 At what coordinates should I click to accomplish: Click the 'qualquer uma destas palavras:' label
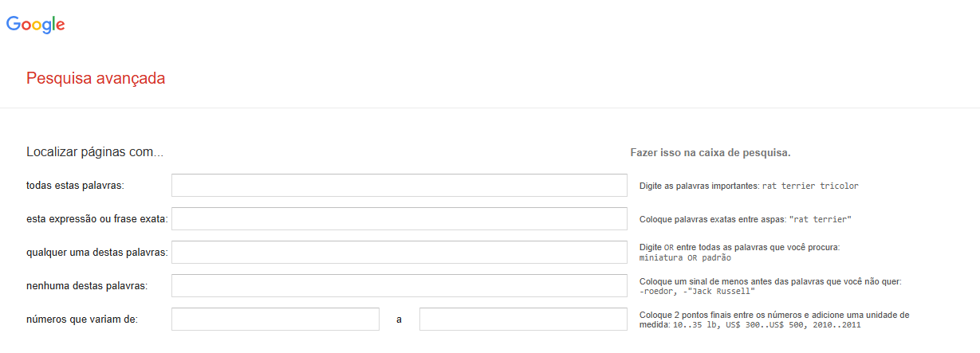point(96,253)
